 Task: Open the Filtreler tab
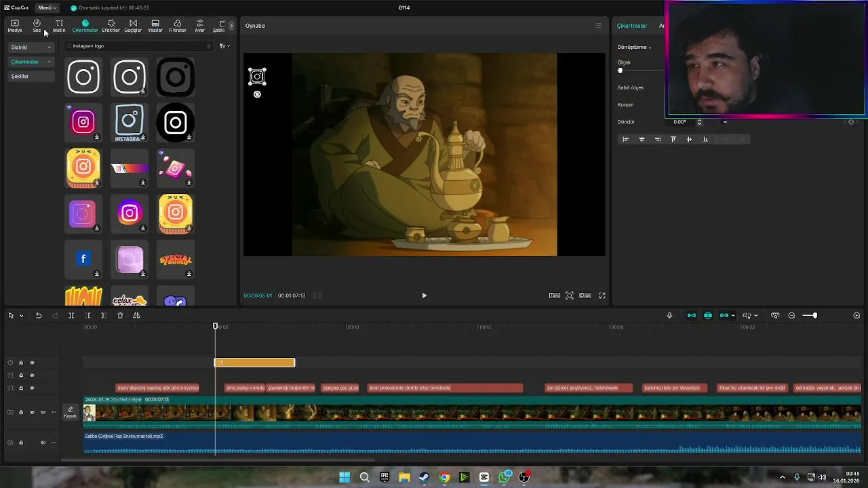coord(178,26)
